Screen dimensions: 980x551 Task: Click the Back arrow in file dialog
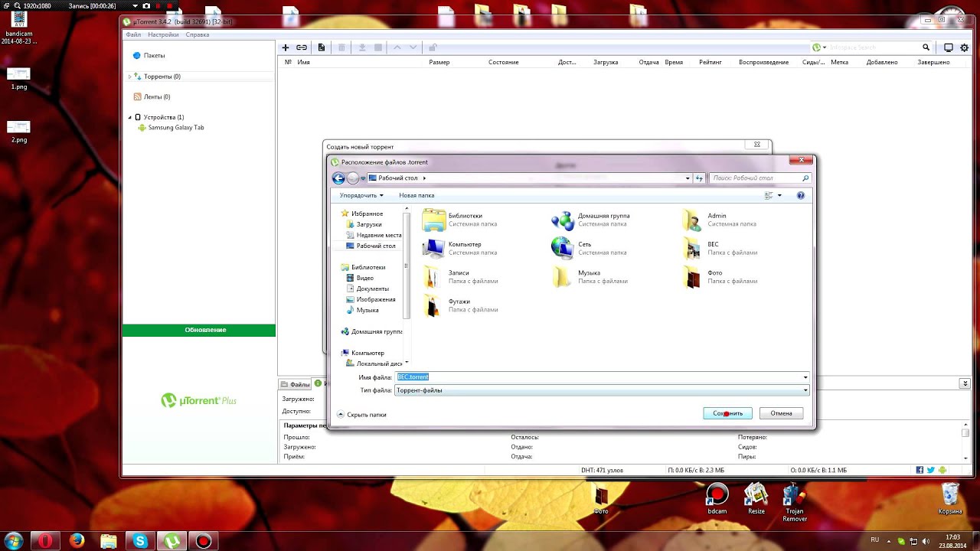tap(338, 178)
